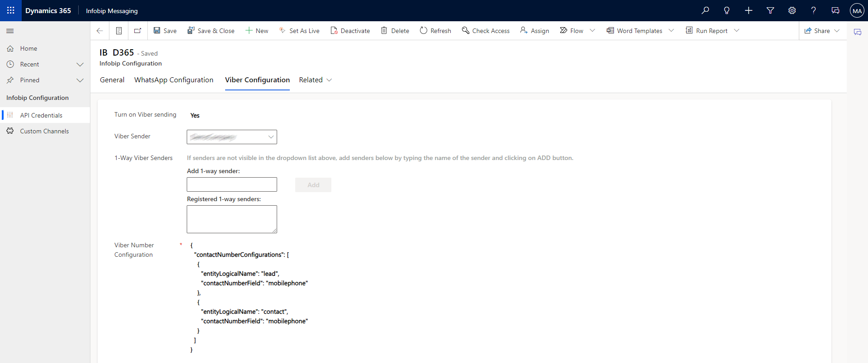Click the Add button
868x363 pixels.
tap(313, 185)
